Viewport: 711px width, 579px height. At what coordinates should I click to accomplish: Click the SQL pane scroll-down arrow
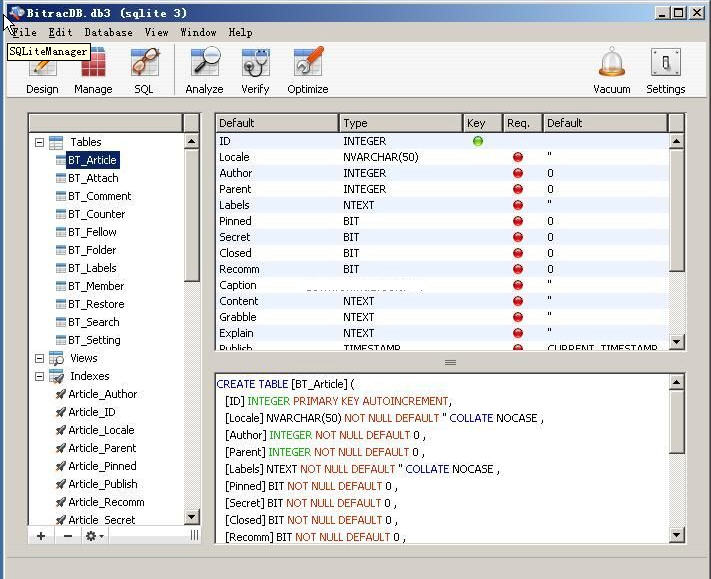click(677, 535)
